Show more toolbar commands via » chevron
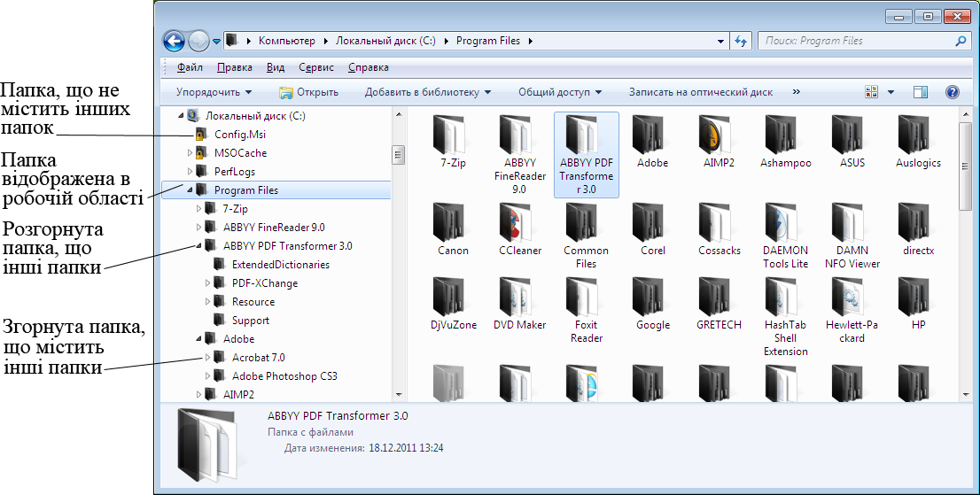 796,92
